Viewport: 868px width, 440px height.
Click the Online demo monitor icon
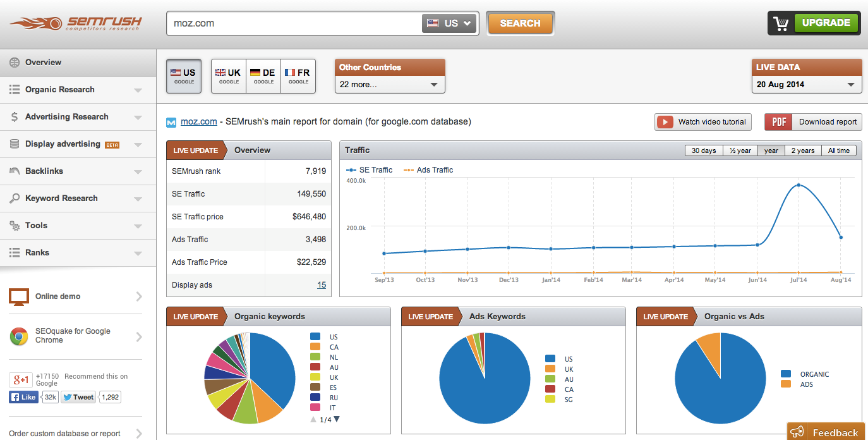coord(19,296)
